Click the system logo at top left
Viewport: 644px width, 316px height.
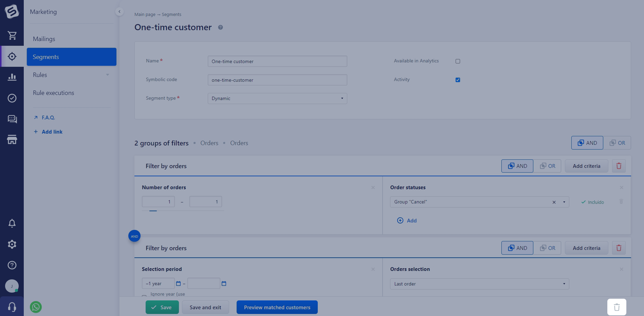click(x=12, y=11)
